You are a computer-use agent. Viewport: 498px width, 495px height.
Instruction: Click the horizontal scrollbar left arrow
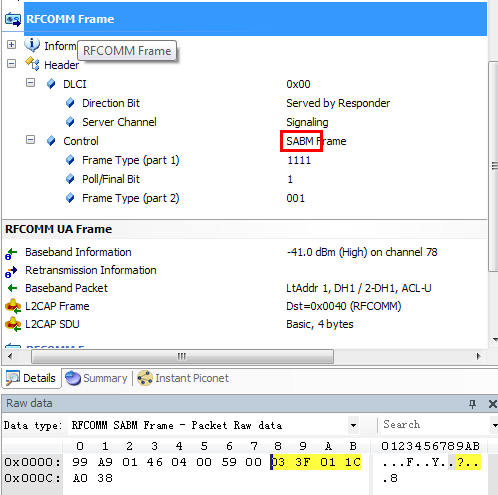10,356
